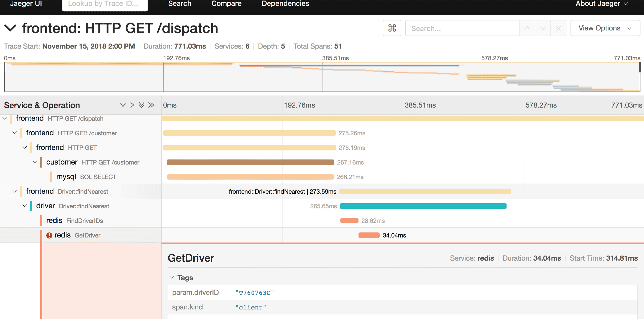Click the teal driver findNearest span bar
This screenshot has height=319, width=644.
(x=423, y=206)
